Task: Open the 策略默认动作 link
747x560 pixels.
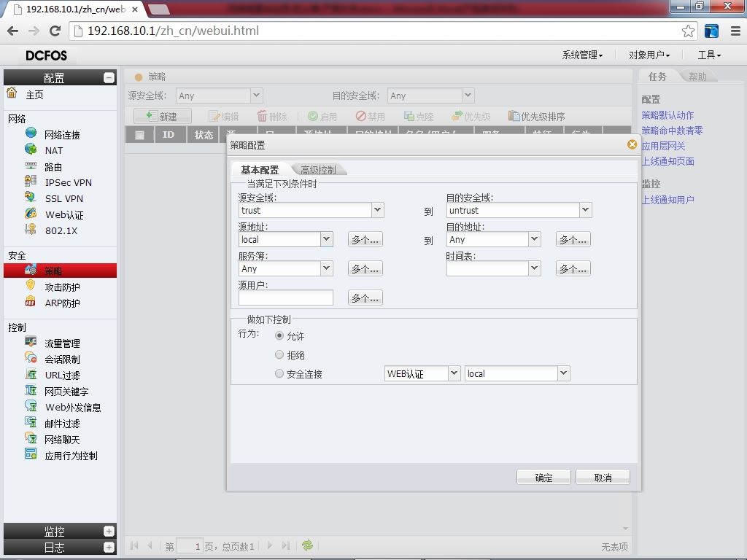Action: tap(667, 115)
